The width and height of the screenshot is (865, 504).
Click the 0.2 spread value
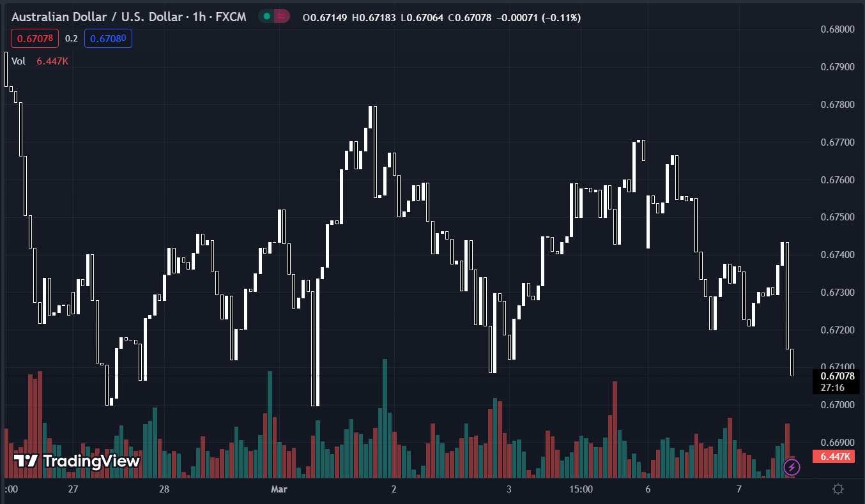(71, 39)
